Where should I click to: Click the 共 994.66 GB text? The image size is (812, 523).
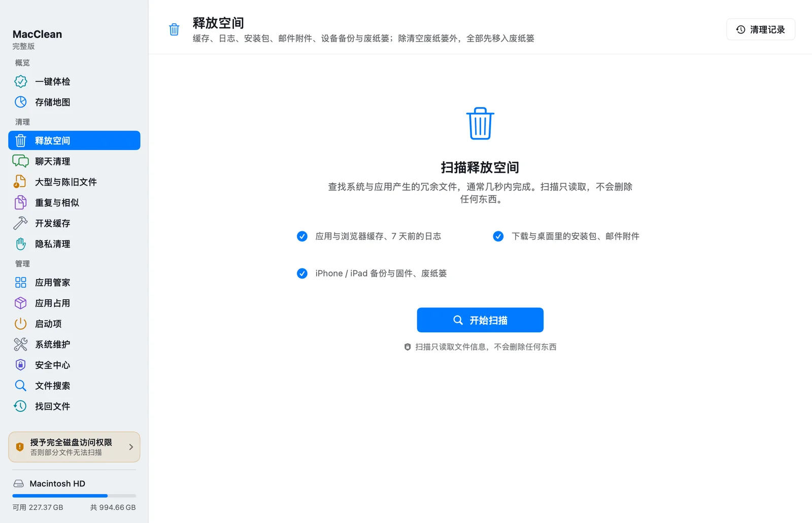[113, 507]
